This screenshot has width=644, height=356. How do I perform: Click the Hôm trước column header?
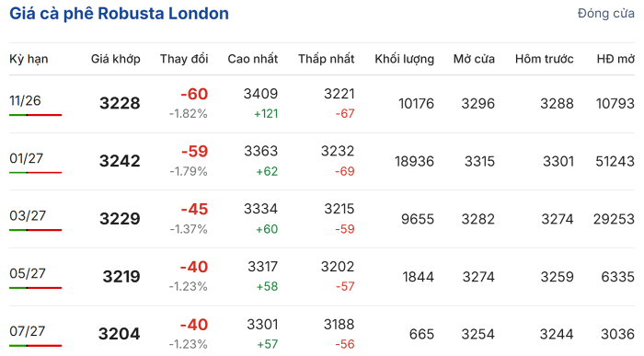[545, 59]
